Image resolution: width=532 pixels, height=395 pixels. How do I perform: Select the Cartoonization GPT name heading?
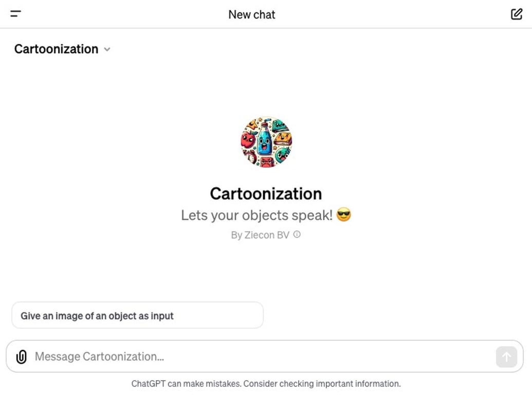point(266,194)
